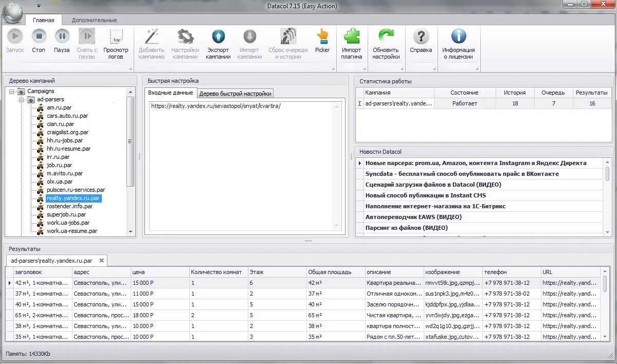Select realty.yandex.ru.par campaign
The width and height of the screenshot is (617, 364).
74,198
